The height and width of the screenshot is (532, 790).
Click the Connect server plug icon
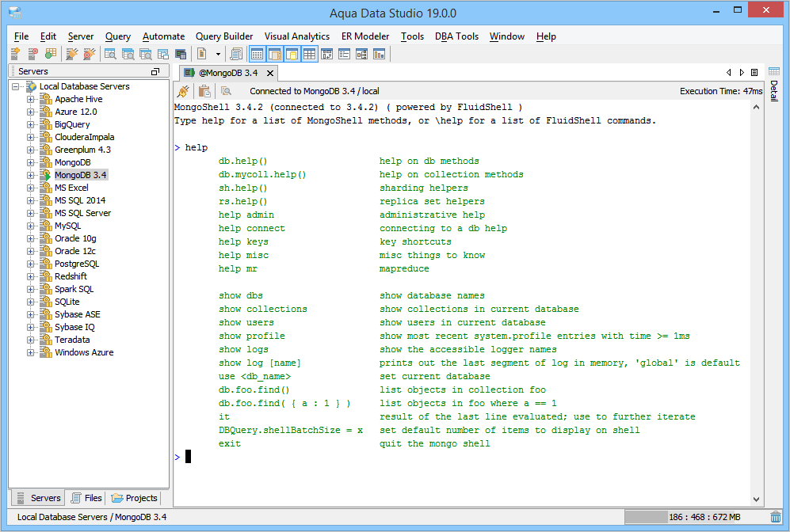pyautogui.click(x=72, y=54)
